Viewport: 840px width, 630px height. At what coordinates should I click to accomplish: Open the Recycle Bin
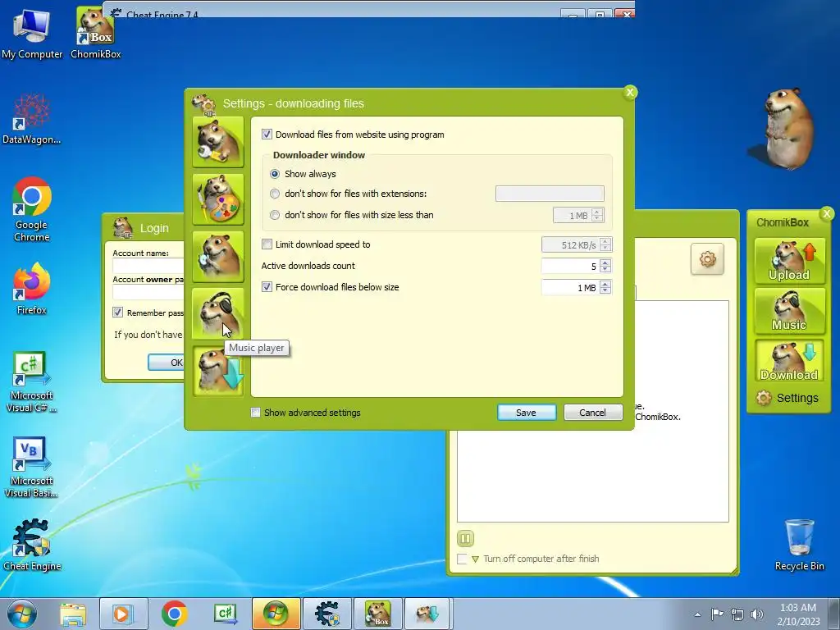coord(799,545)
